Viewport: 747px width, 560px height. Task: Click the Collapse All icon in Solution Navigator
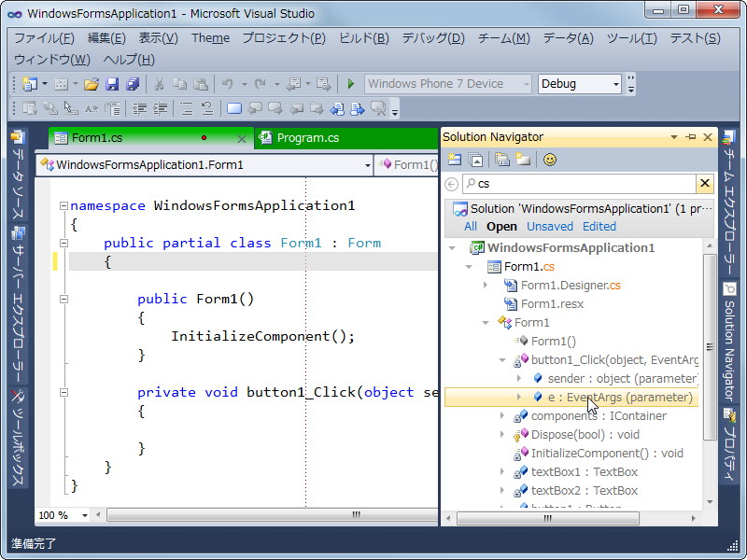[x=475, y=160]
